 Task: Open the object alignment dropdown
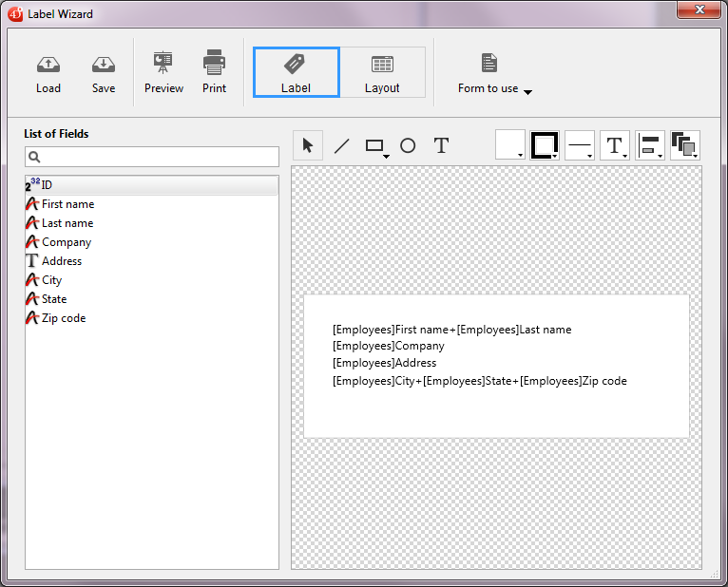pyautogui.click(x=650, y=145)
